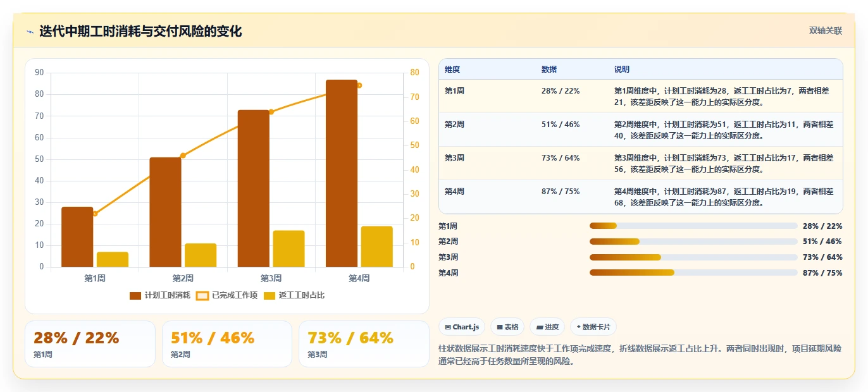Image resolution: width=868 pixels, height=392 pixels.
Task: Click the 第4周 progress bar
Action: [693, 273]
